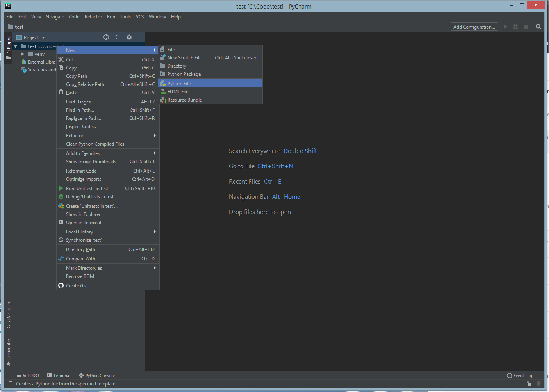Click Add Configuration button
The width and height of the screenshot is (549, 392).
(x=474, y=27)
